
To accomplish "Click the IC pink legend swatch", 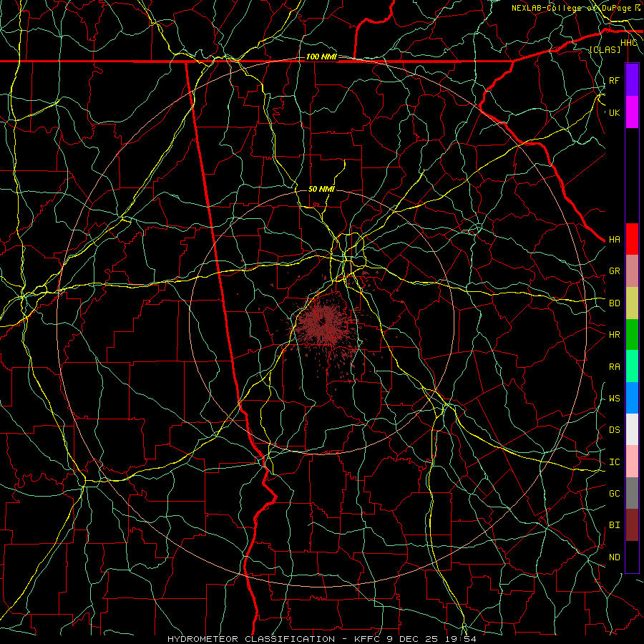I will pyautogui.click(x=632, y=462).
